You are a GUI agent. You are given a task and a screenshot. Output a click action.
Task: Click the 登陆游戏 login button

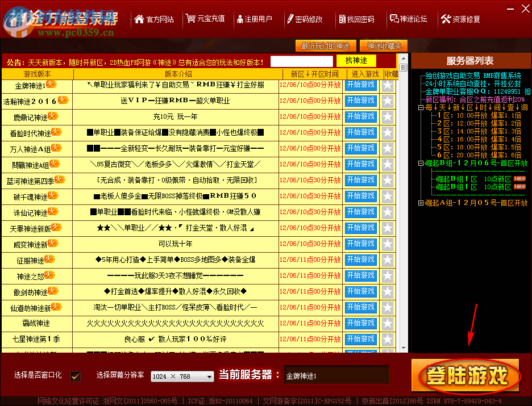(x=466, y=375)
